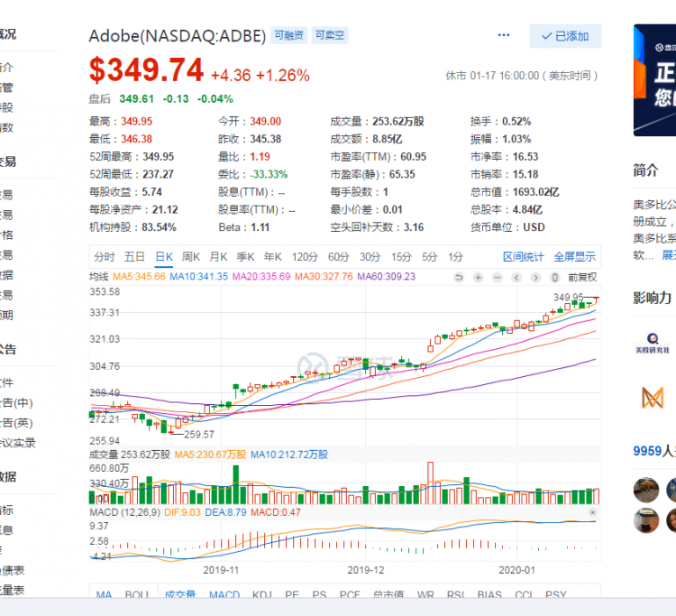
Task: Select PCF sub-indicator
Action: pos(350,594)
